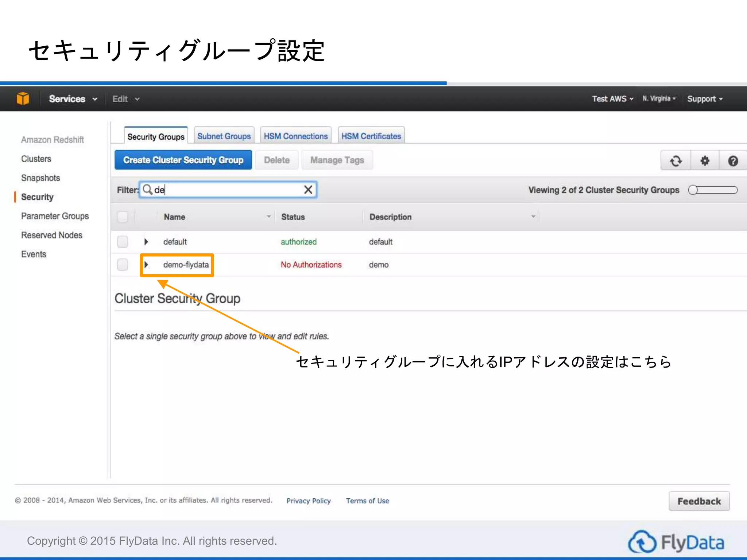Open the Support dropdown menu
747x560 pixels.
click(x=705, y=99)
